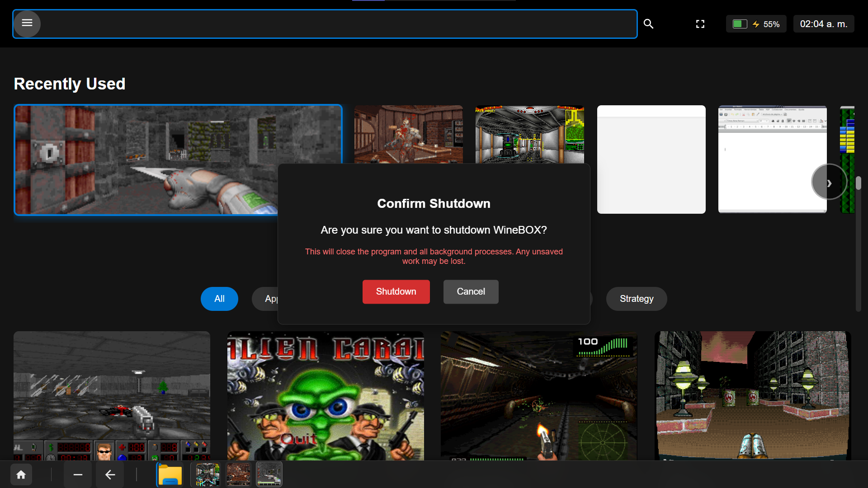Open the Alien Cabal game thumbnail
This screenshot has width=868, height=488.
tap(325, 395)
